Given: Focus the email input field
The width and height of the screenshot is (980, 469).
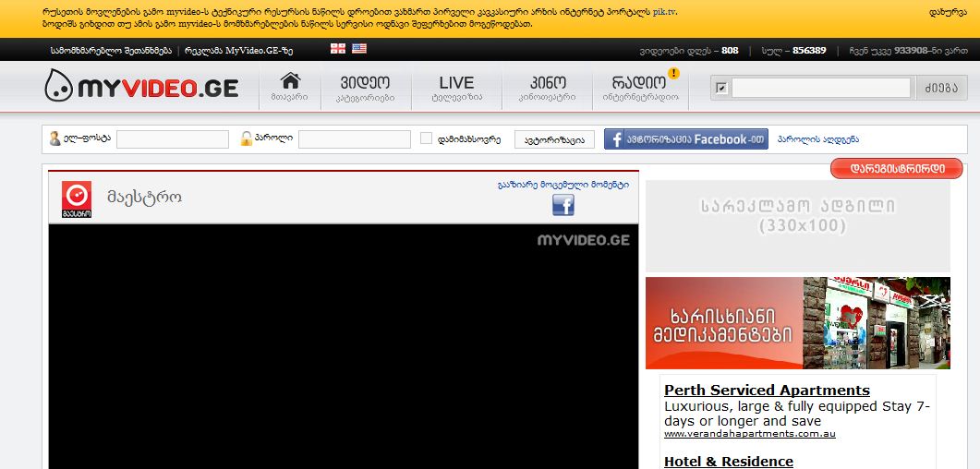Looking at the screenshot, I should (173, 139).
